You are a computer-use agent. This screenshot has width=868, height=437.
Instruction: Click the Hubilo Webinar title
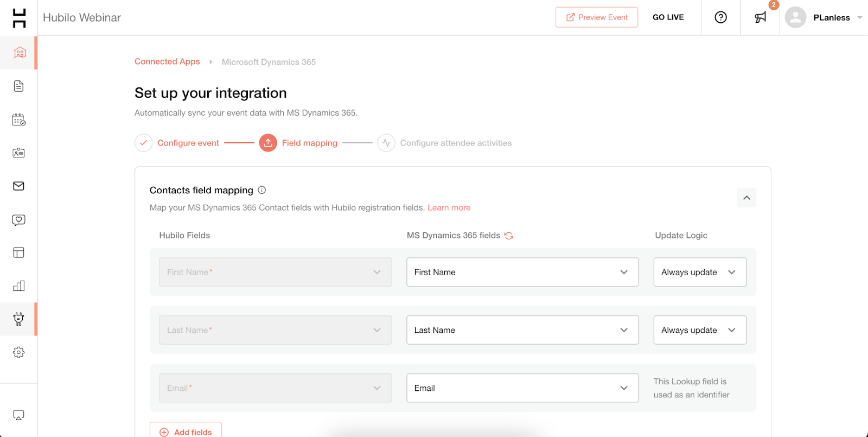click(82, 17)
